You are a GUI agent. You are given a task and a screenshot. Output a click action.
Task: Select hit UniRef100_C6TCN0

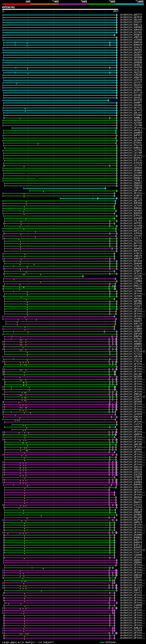(131, 276)
